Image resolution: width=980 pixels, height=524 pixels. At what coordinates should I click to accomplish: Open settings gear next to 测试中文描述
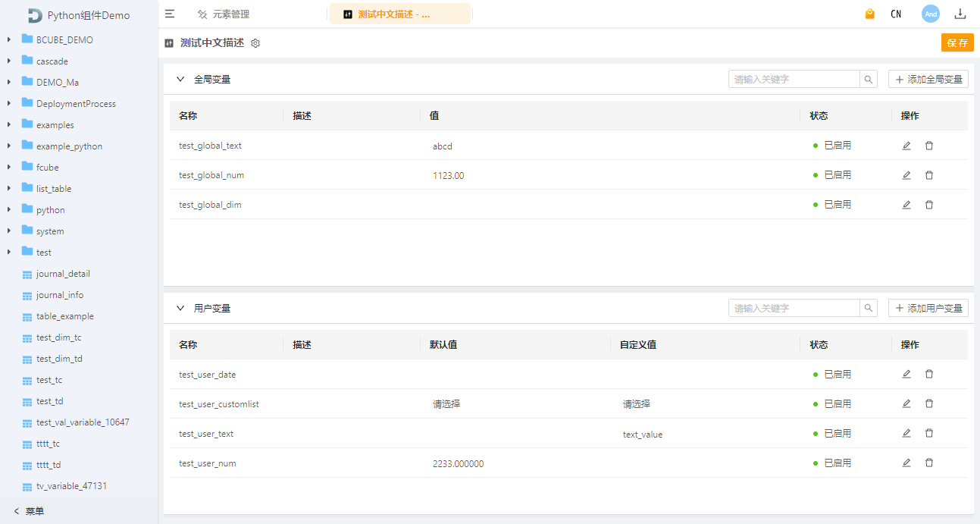tap(255, 43)
